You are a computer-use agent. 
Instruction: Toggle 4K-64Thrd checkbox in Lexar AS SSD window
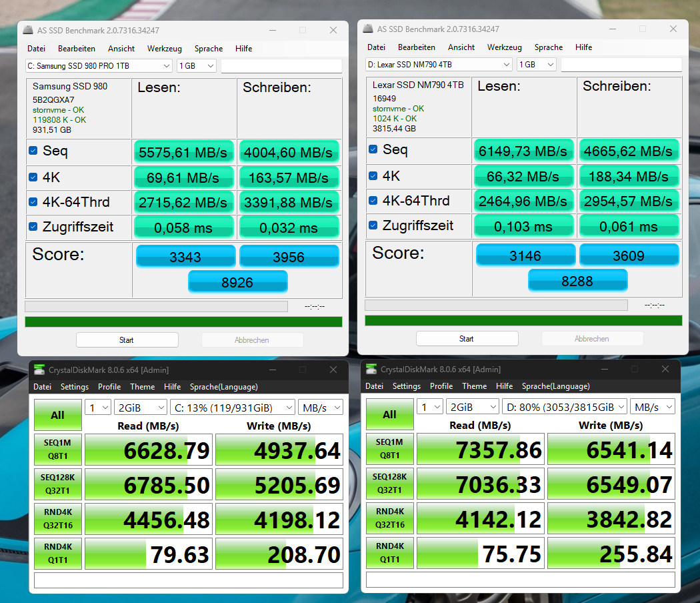pyautogui.click(x=373, y=201)
